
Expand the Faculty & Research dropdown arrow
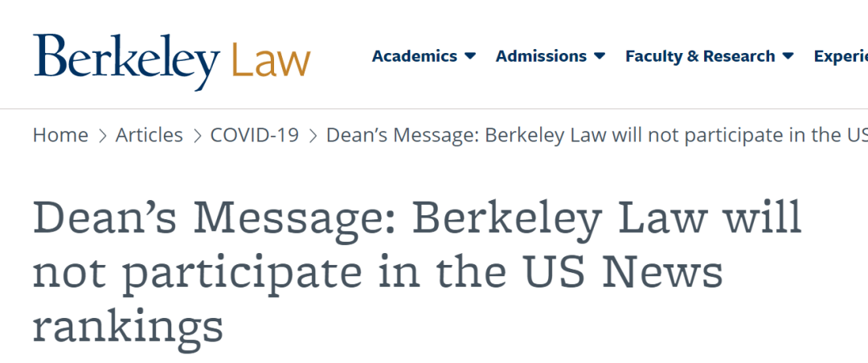[x=788, y=56]
